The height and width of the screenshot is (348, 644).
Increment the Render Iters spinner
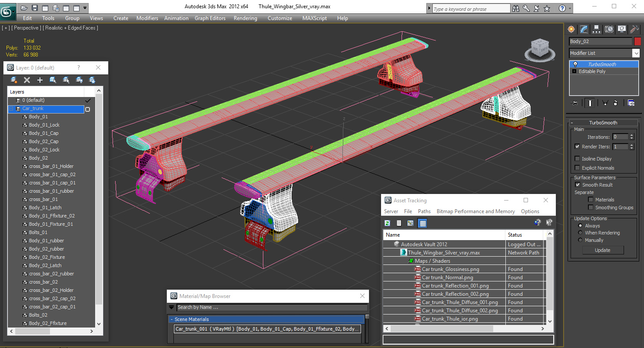click(x=632, y=145)
